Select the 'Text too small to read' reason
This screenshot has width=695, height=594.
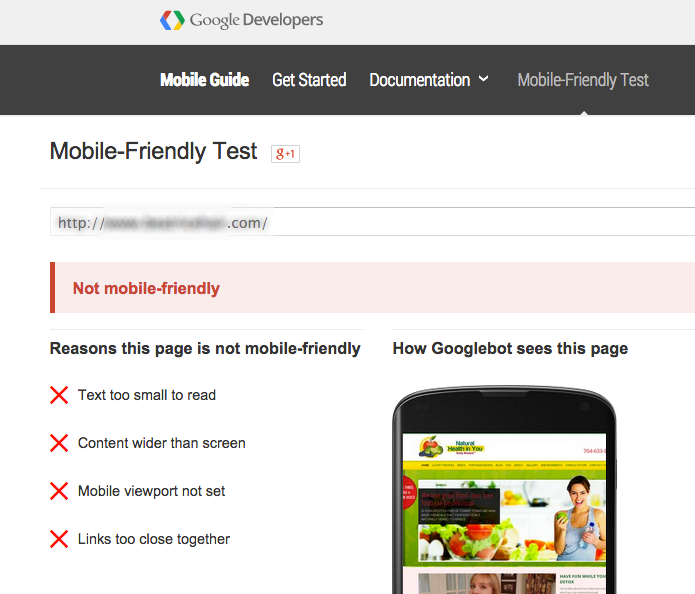tap(147, 395)
